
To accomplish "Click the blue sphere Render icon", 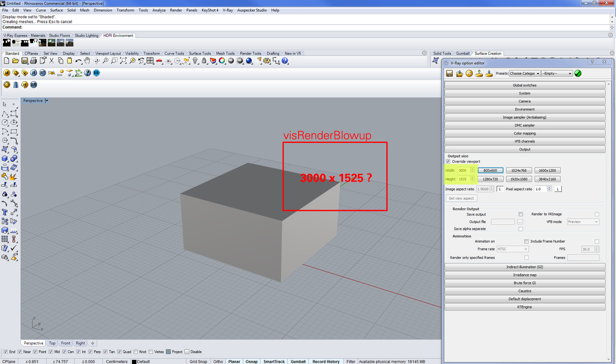I will pos(249,61).
